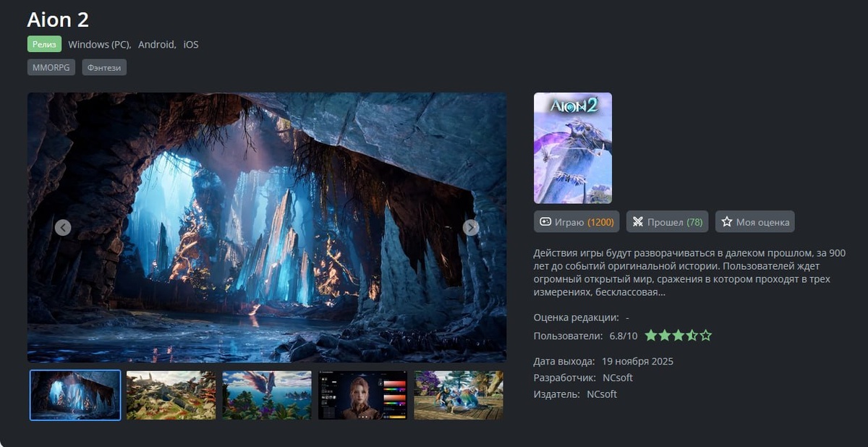Click the Aion 2 page title

click(x=58, y=20)
